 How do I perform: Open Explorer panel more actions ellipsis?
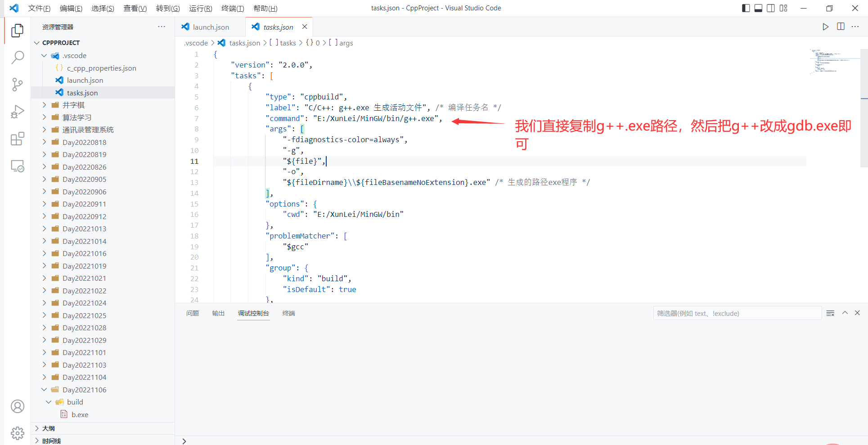(x=162, y=27)
